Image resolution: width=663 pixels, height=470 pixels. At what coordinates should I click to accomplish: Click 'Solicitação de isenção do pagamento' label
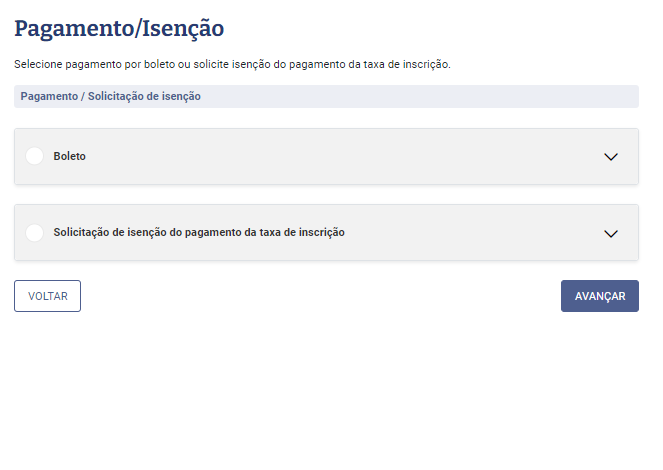pos(199,232)
